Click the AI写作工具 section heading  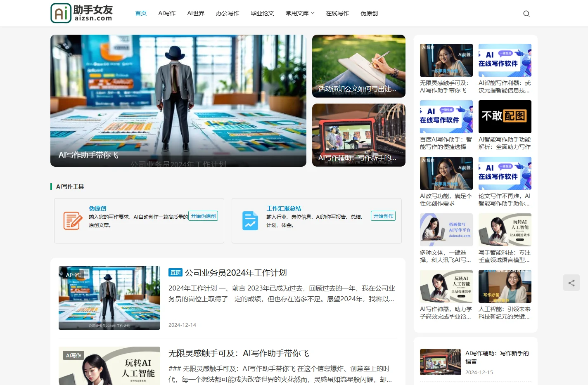point(70,187)
